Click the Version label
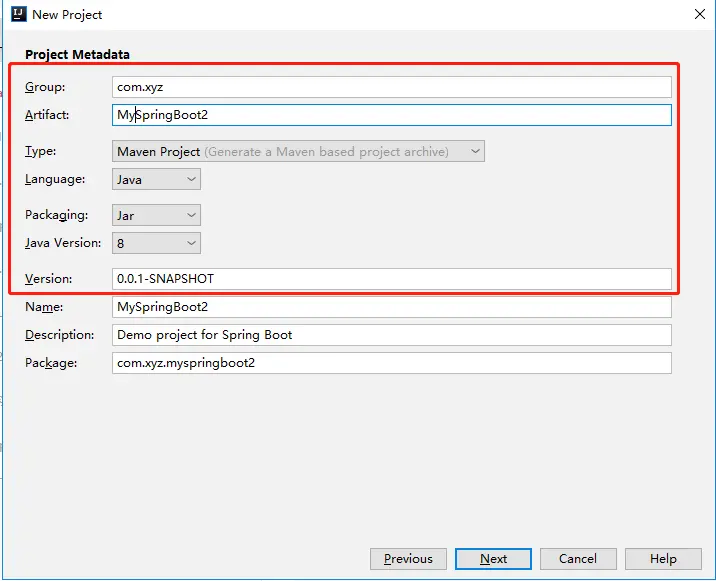 tap(48, 279)
